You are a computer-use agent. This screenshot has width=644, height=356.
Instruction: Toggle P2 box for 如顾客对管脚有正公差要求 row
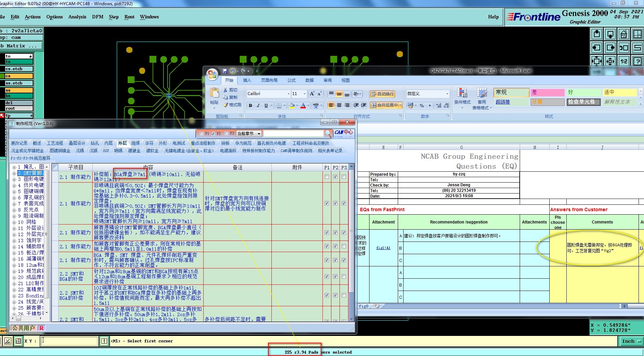pos(335,246)
